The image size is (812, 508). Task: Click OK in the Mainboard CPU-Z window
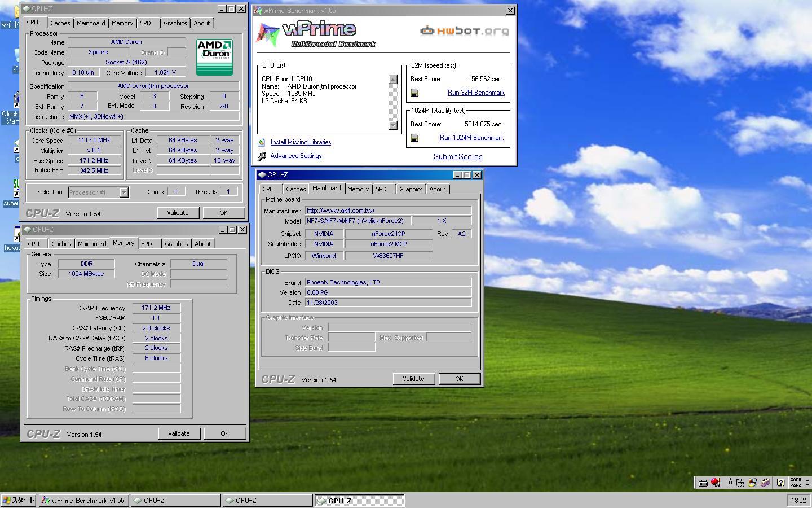pyautogui.click(x=459, y=379)
